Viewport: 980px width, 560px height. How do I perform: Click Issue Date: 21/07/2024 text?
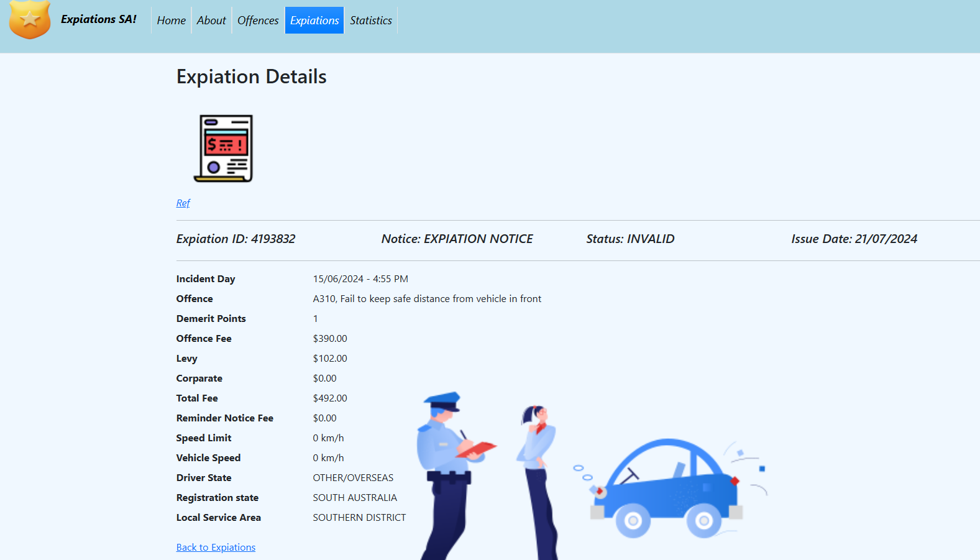coord(854,239)
